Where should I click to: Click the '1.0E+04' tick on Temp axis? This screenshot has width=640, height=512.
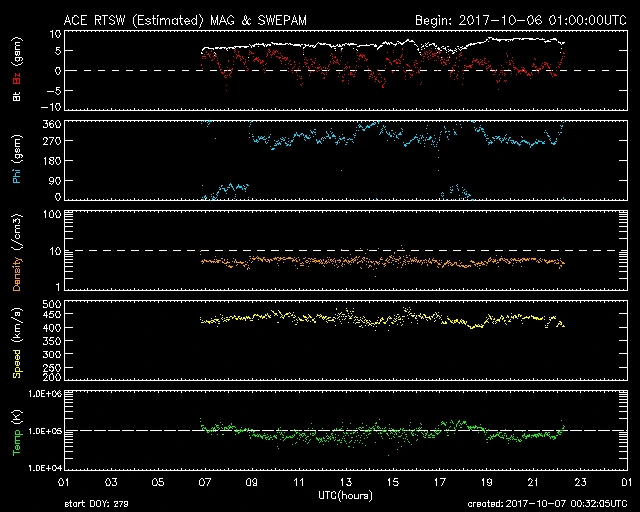pyautogui.click(x=45, y=468)
